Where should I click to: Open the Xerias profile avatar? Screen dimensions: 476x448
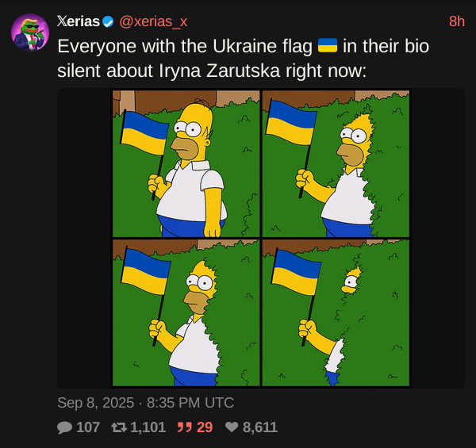point(30,33)
